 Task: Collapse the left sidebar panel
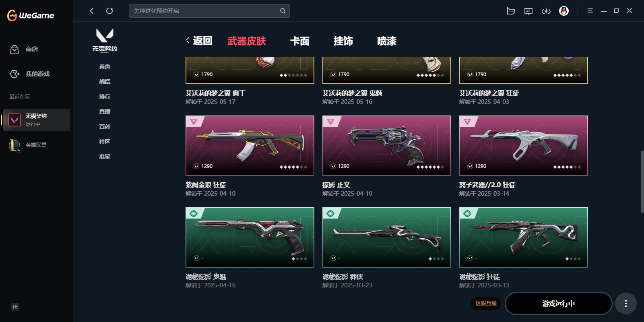[x=15, y=307]
